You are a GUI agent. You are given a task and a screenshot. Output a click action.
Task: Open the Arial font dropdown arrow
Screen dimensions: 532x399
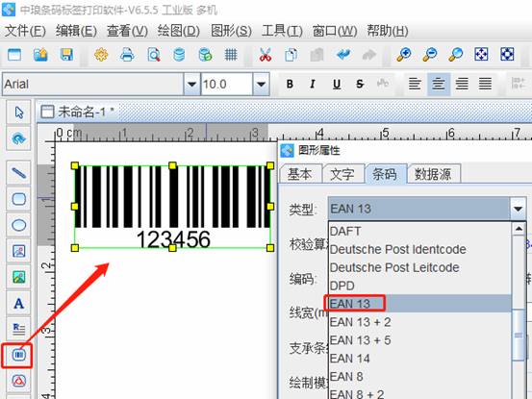(191, 84)
